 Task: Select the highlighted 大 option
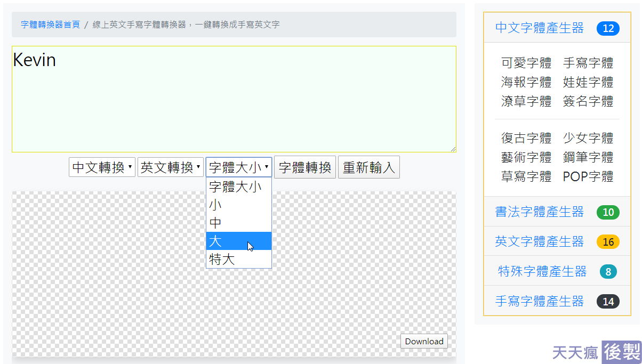(239, 241)
